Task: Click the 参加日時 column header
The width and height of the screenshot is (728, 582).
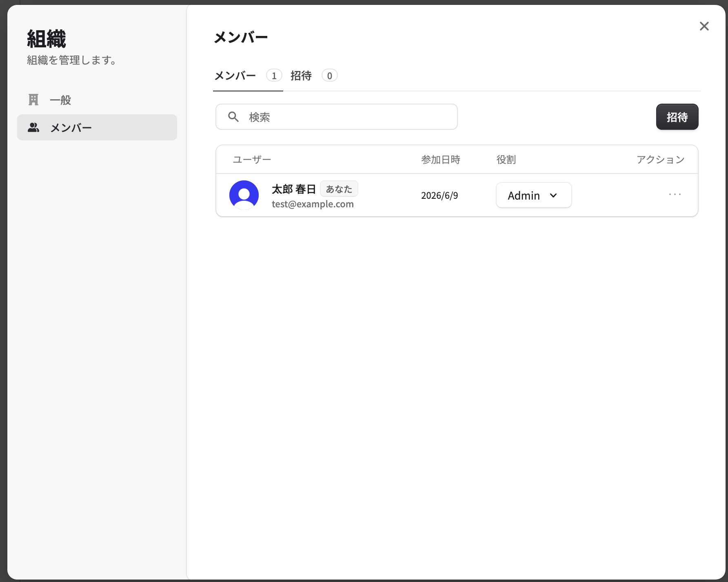Action: point(441,160)
